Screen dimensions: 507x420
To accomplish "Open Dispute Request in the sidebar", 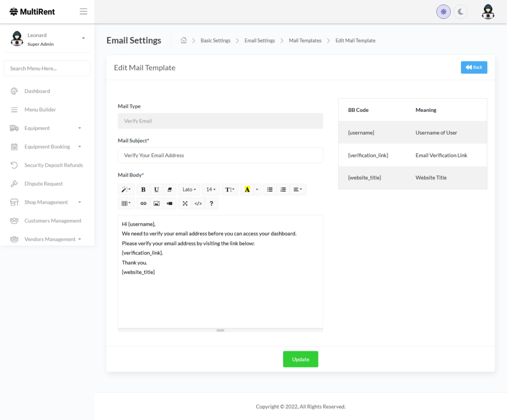I will pos(44,184).
